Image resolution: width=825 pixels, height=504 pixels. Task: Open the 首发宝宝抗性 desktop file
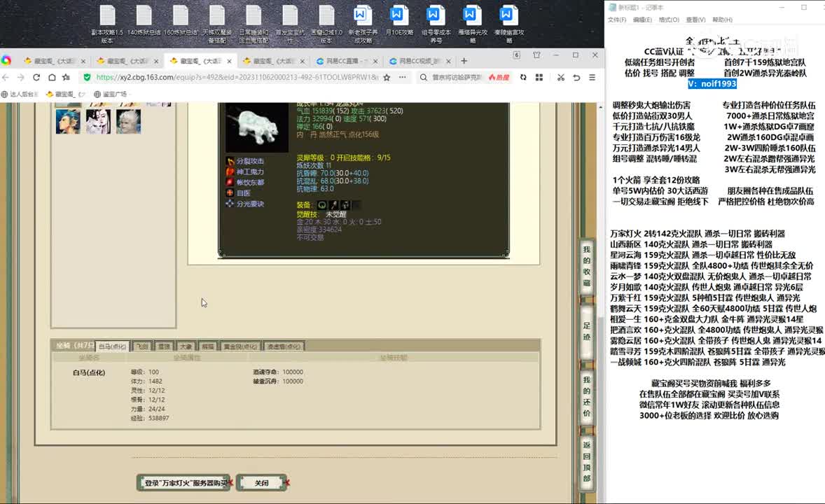click(x=290, y=24)
